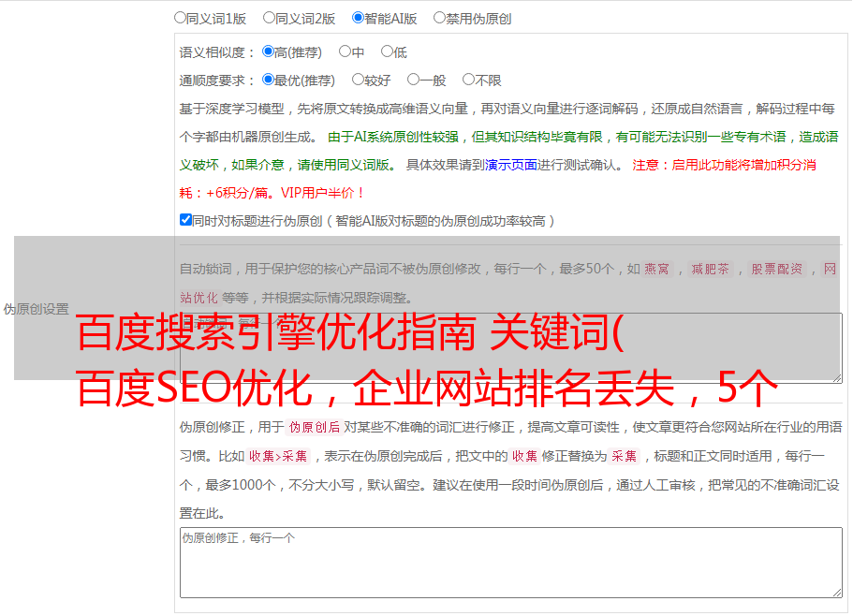Click the 减肥茶 example keyword tag
Screen dimensions: 853x616
coord(711,269)
